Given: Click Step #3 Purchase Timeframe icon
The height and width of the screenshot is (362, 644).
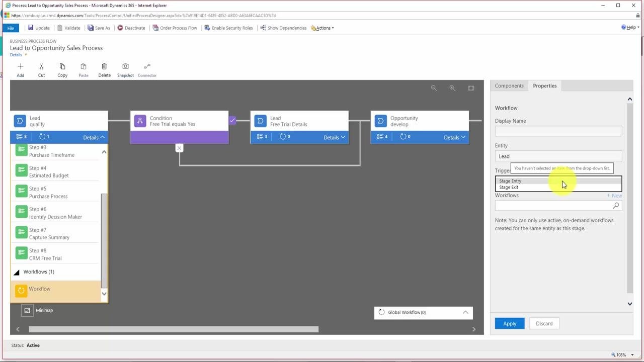Looking at the screenshot, I should (x=21, y=151).
